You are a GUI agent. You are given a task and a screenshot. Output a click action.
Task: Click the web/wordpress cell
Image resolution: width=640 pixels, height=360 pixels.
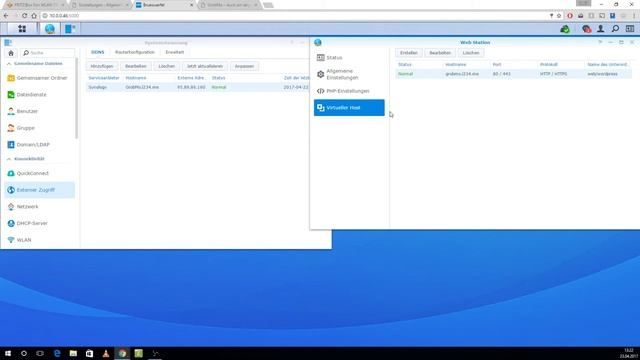(x=602, y=74)
